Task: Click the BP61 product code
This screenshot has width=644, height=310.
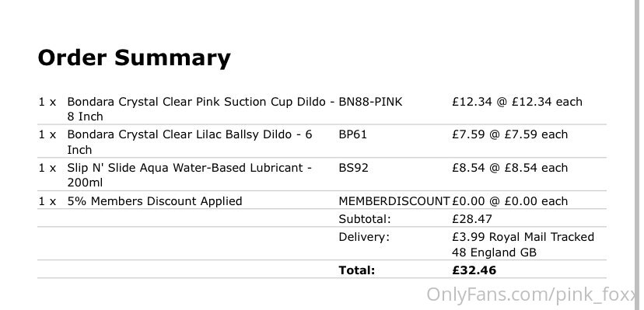Action: coord(352,134)
